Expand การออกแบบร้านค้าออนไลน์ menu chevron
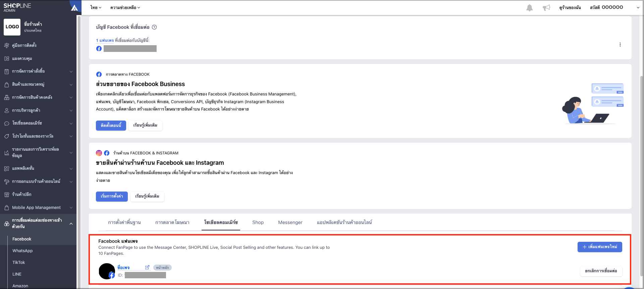 pos(71,182)
